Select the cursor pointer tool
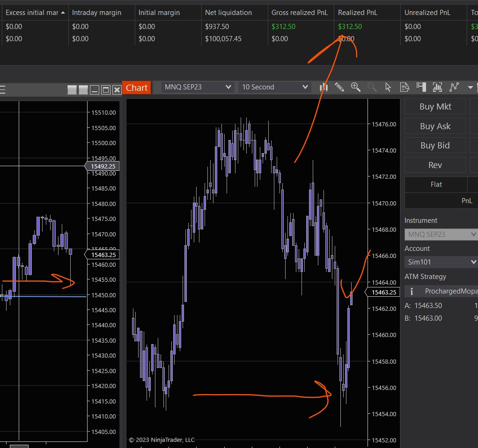 click(388, 88)
